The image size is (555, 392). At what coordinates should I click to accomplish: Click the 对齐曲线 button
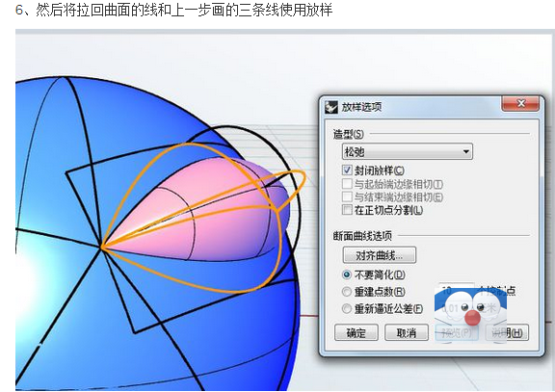[x=379, y=255]
